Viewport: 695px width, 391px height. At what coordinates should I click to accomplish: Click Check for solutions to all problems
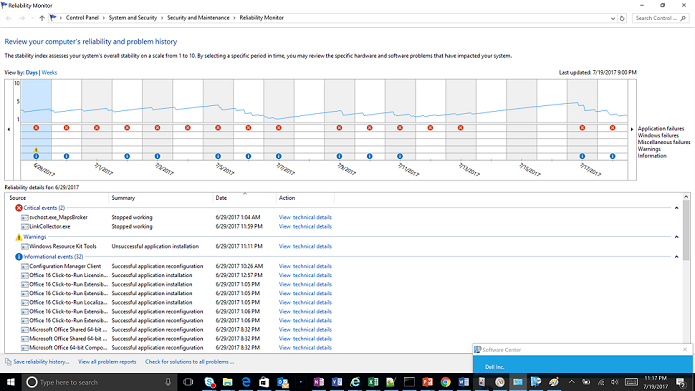[189, 362]
